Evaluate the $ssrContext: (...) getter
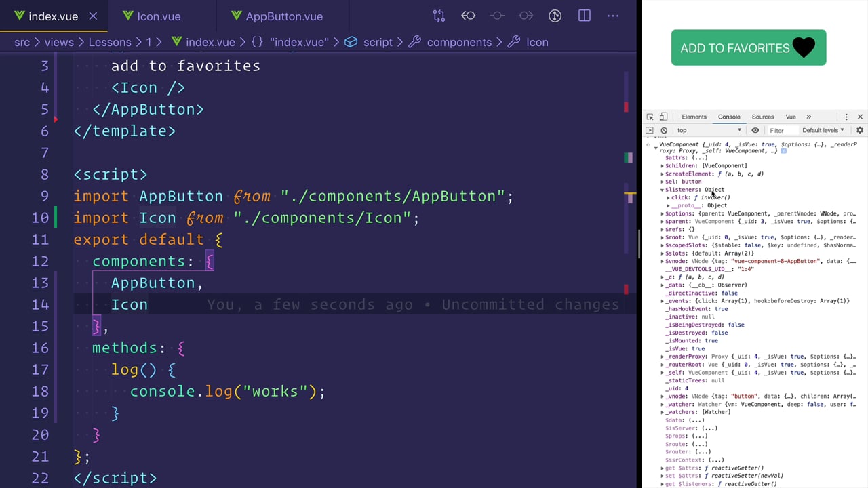The height and width of the screenshot is (488, 868). (x=715, y=460)
